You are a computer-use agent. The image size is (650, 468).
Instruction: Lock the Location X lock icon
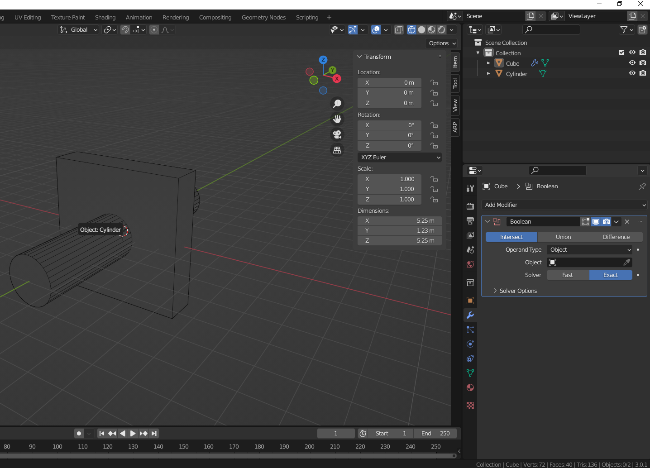pyautogui.click(x=434, y=82)
